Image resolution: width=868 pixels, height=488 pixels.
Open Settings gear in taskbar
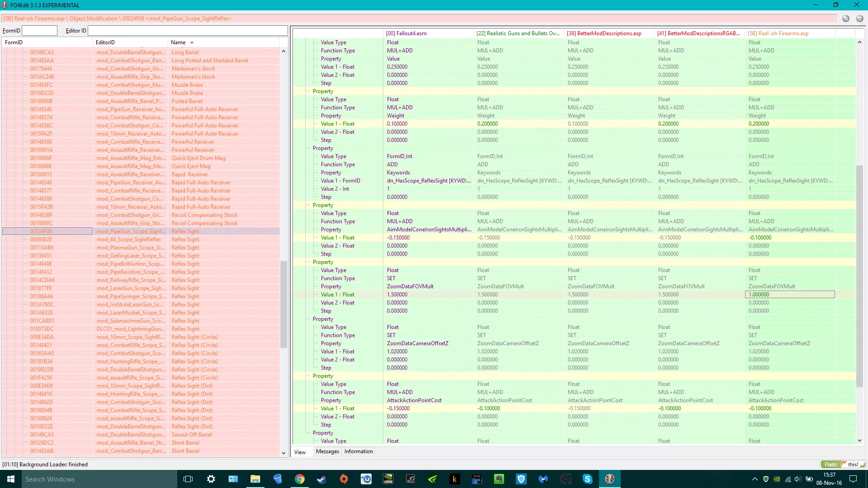[211, 479]
